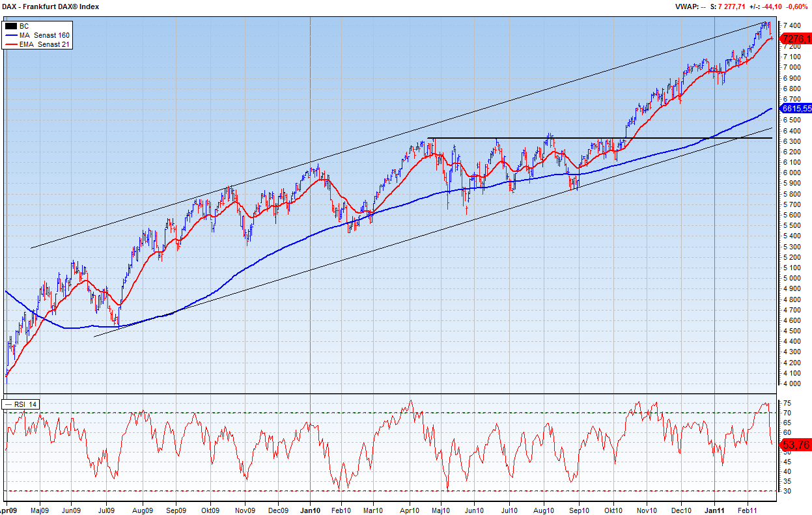Click the VWAP label in the header
The height and width of the screenshot is (515, 812).
pos(687,7)
